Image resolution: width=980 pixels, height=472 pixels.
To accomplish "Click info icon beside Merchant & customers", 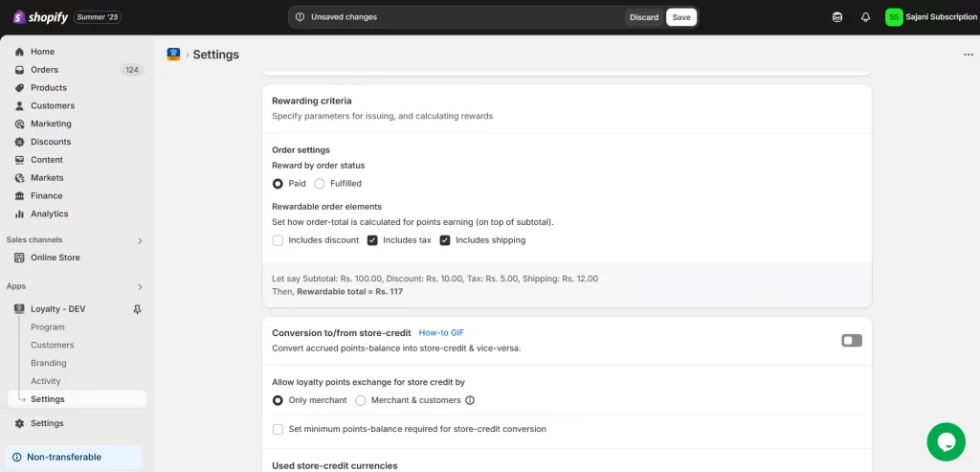I will pyautogui.click(x=470, y=400).
